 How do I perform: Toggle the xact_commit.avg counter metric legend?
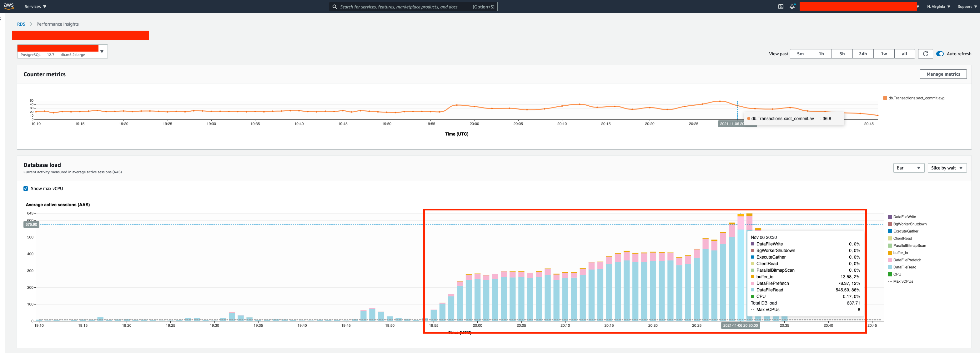(913, 98)
